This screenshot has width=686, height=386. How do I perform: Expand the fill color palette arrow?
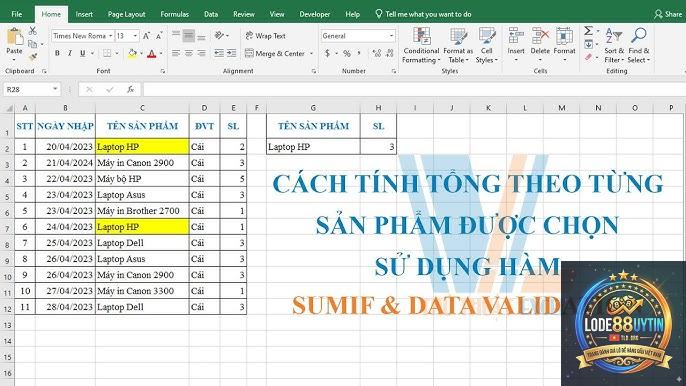point(141,53)
